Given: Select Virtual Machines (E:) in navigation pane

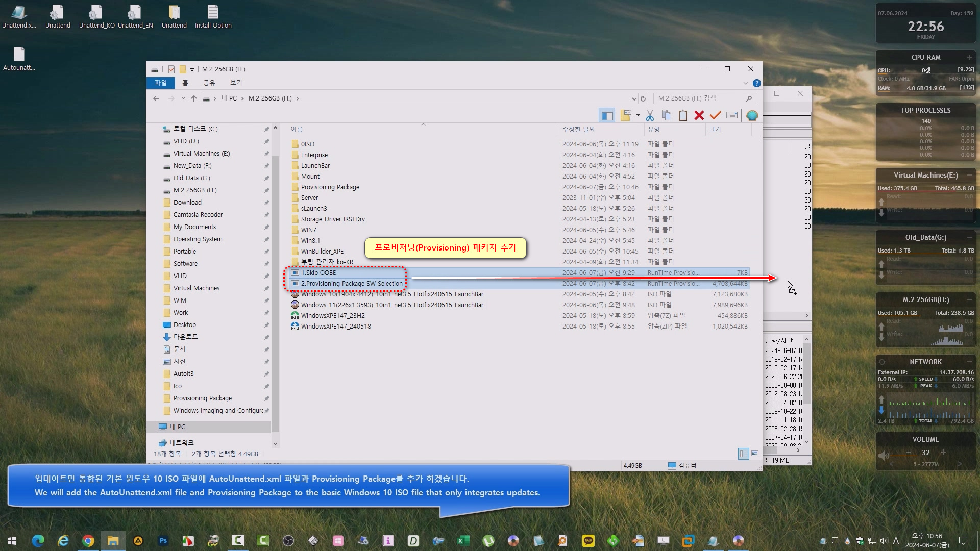Looking at the screenshot, I should tap(202, 154).
